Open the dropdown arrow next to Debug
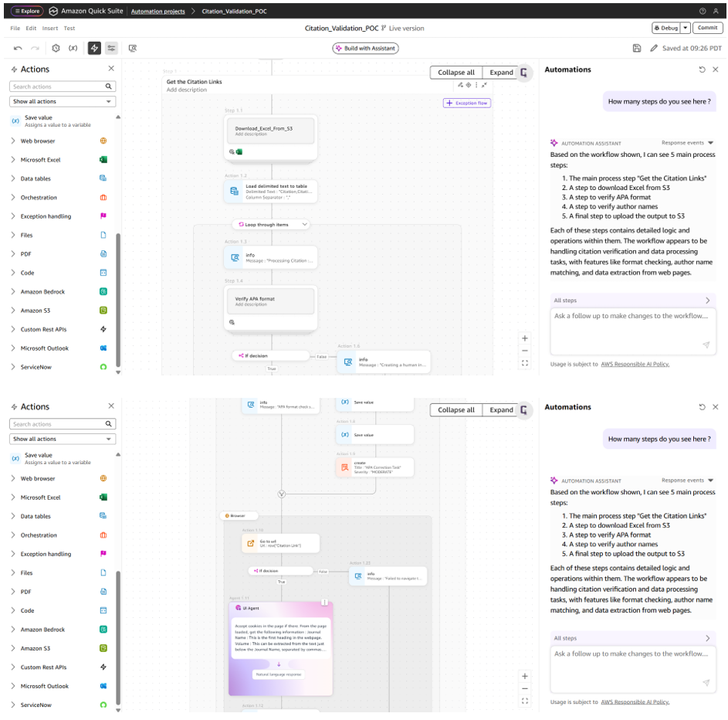Image resolution: width=728 pixels, height=720 pixels. [x=686, y=28]
